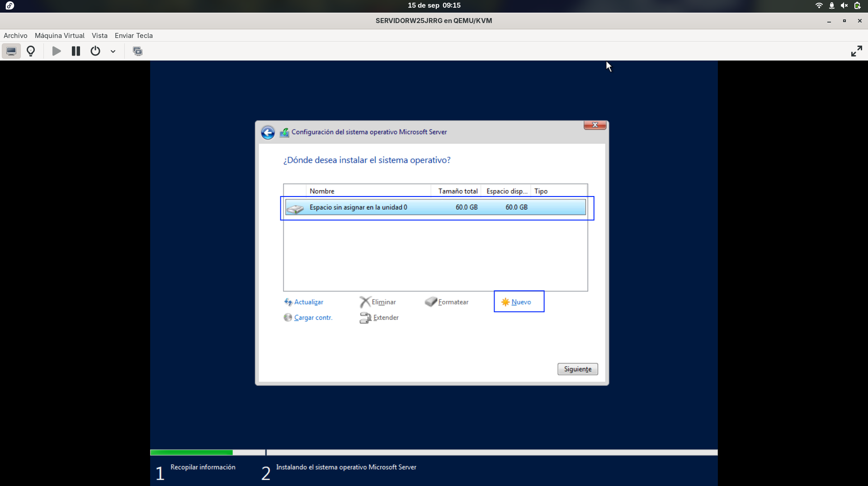The width and height of the screenshot is (868, 486).
Task: Open the GNOME activities logo
Action: coord(10,5)
